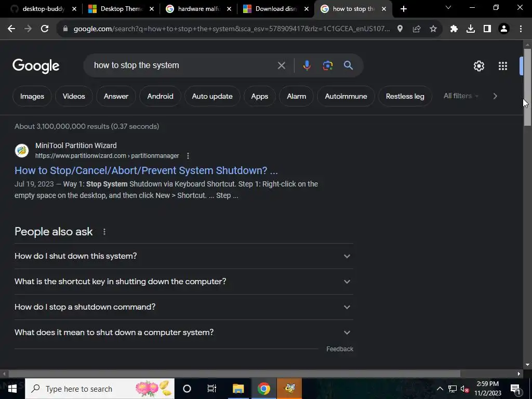
Task: Show hidden system tray icons
Action: (440, 389)
